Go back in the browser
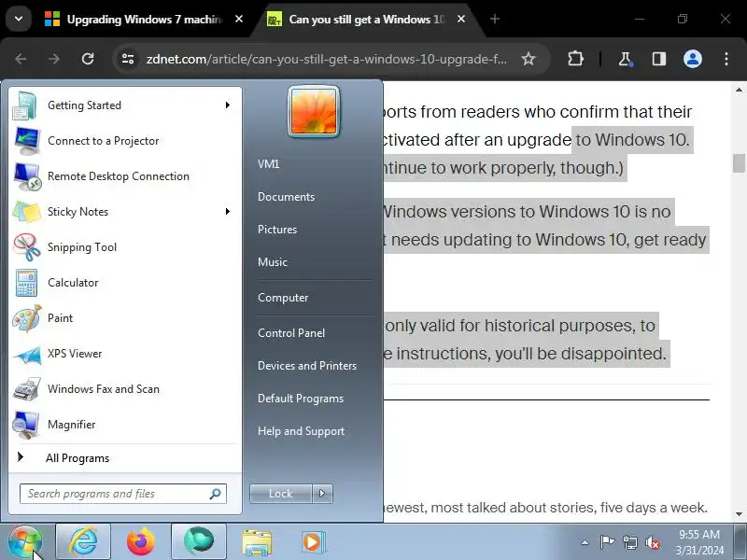The width and height of the screenshot is (747, 560). [x=21, y=59]
